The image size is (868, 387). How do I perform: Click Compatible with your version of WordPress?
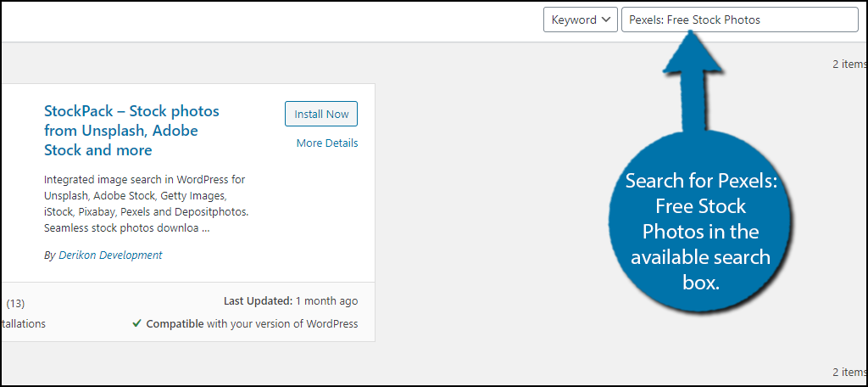coord(252,324)
